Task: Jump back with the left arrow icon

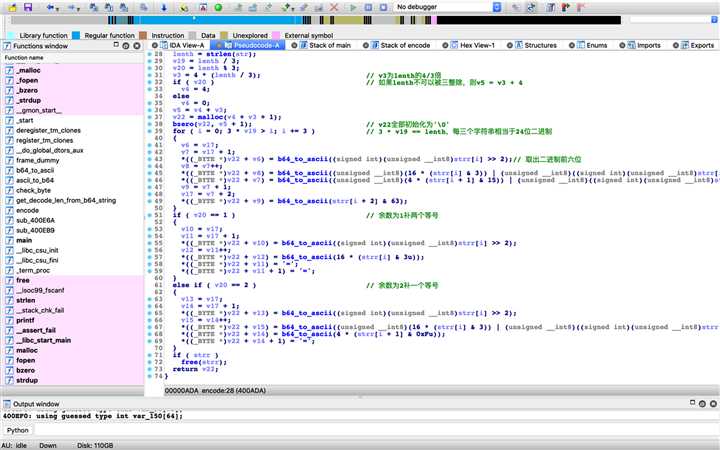Action: pos(50,7)
